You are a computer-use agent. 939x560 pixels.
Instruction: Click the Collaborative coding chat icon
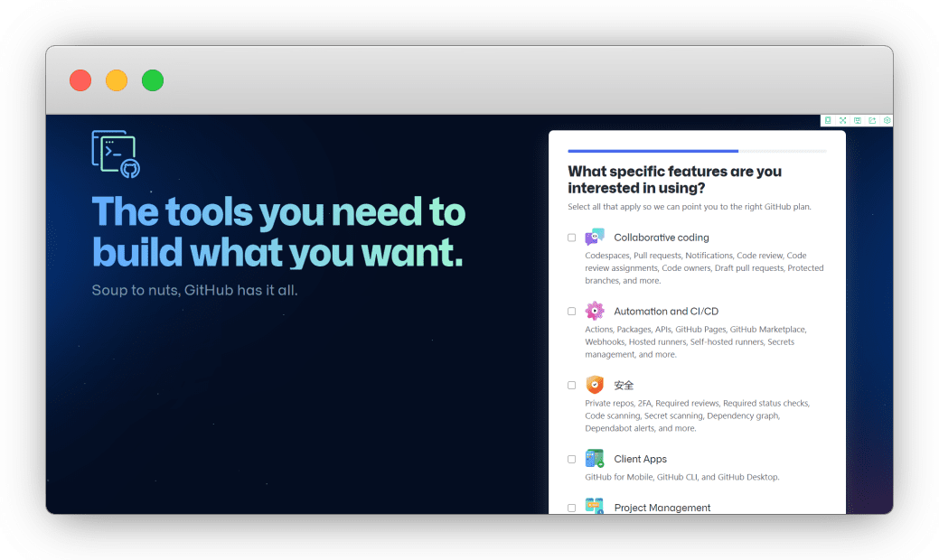[594, 238]
